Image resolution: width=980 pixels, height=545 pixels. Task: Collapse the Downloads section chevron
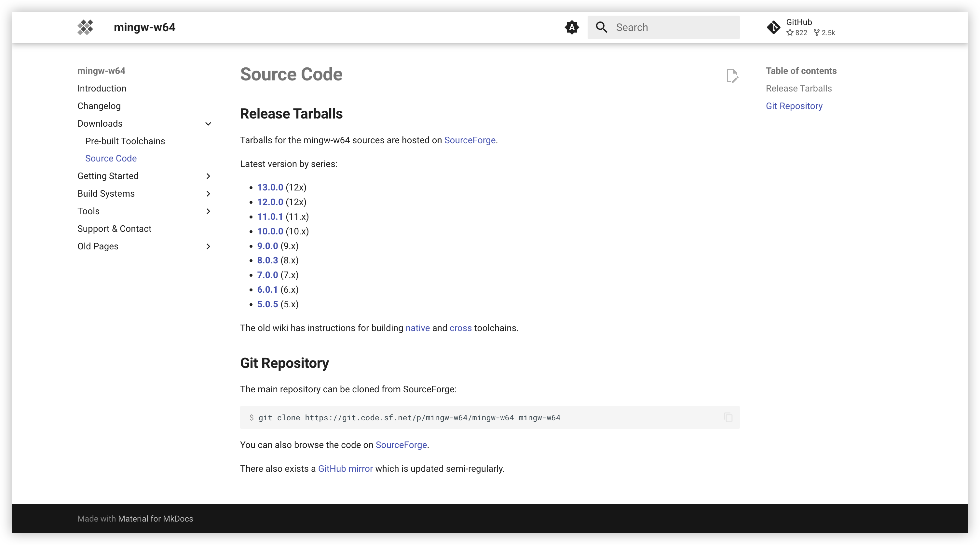(208, 124)
